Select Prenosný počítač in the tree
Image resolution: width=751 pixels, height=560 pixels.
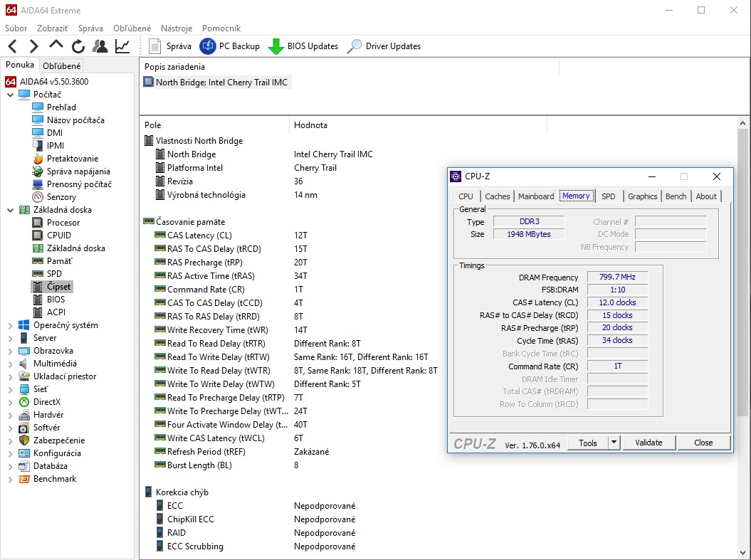point(79,184)
